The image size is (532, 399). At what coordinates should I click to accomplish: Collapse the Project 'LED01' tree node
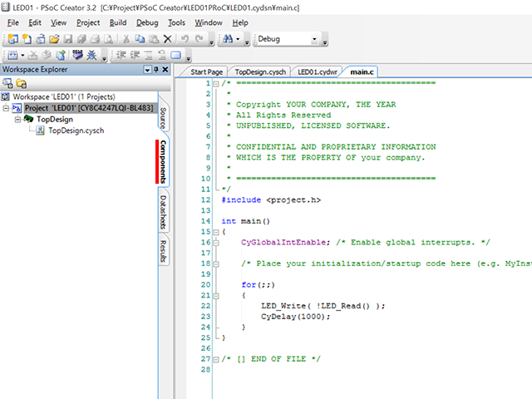point(6,108)
